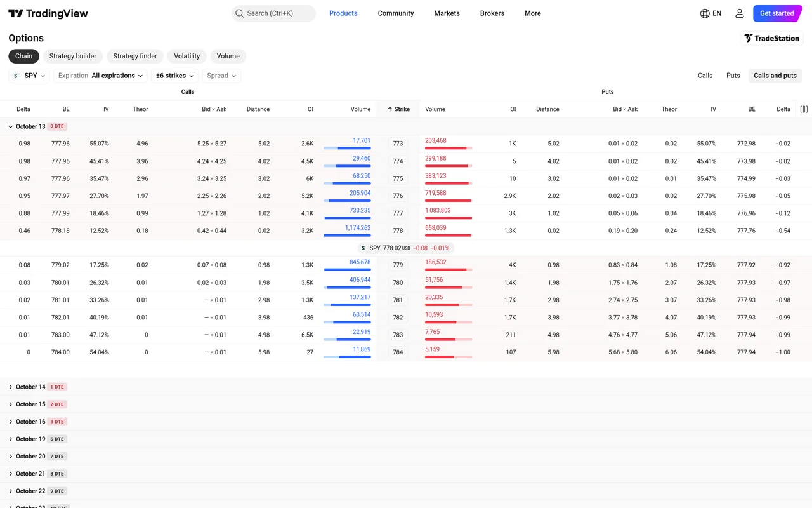Click calls Bid × Ask column header

click(214, 109)
